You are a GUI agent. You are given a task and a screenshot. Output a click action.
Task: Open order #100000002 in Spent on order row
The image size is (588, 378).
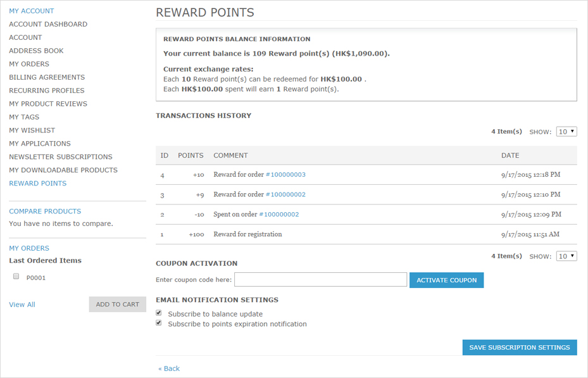point(279,215)
